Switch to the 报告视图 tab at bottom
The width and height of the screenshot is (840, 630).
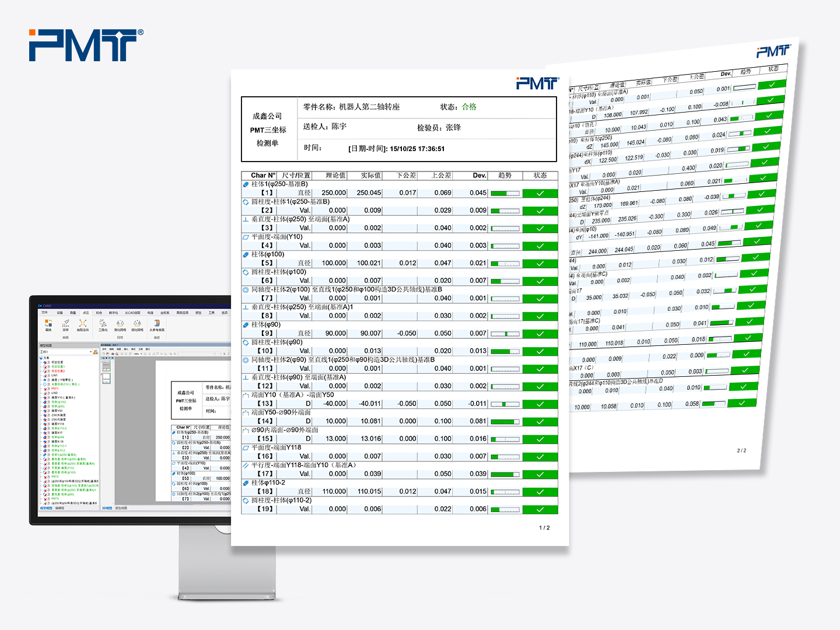point(121,508)
